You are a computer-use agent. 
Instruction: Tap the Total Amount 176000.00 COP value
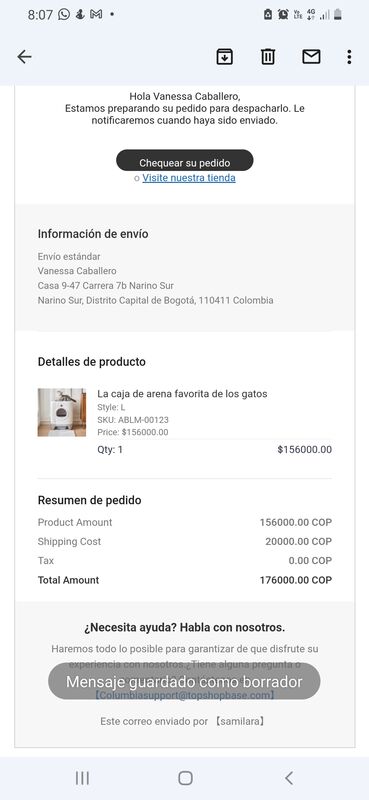pyautogui.click(x=296, y=580)
